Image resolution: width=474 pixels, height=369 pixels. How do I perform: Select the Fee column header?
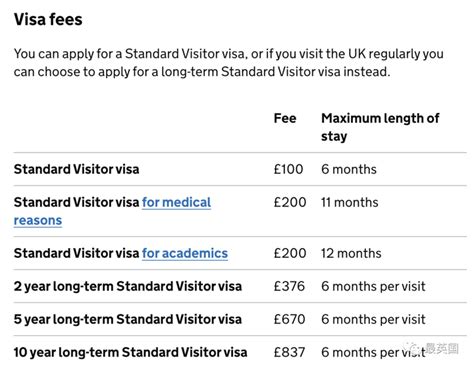click(285, 118)
